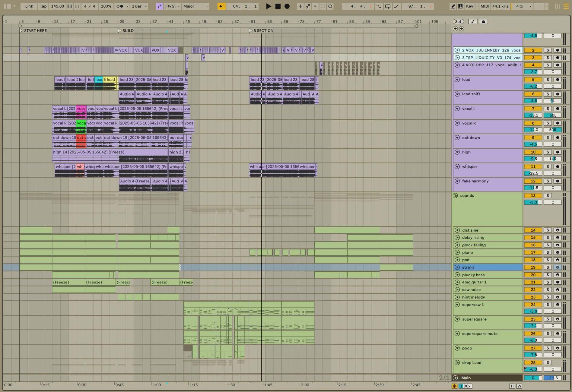Viewport: 572px width, 392px height.
Task: Click the vocal L pan control 50L
Action: (553, 115)
